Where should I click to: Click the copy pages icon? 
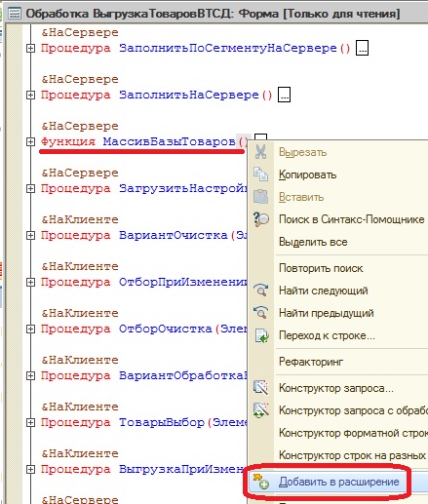pyautogui.click(x=260, y=174)
